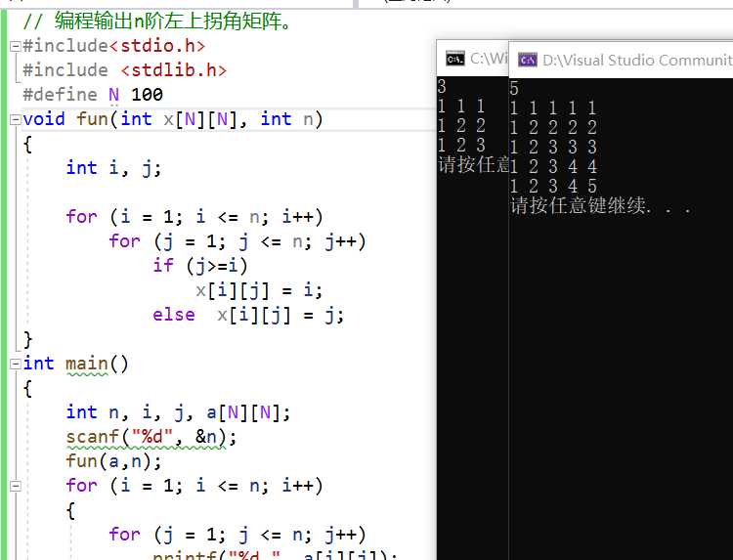The height and width of the screenshot is (560, 733).
Task: Click the fun function name in declaration
Action: click(93, 119)
